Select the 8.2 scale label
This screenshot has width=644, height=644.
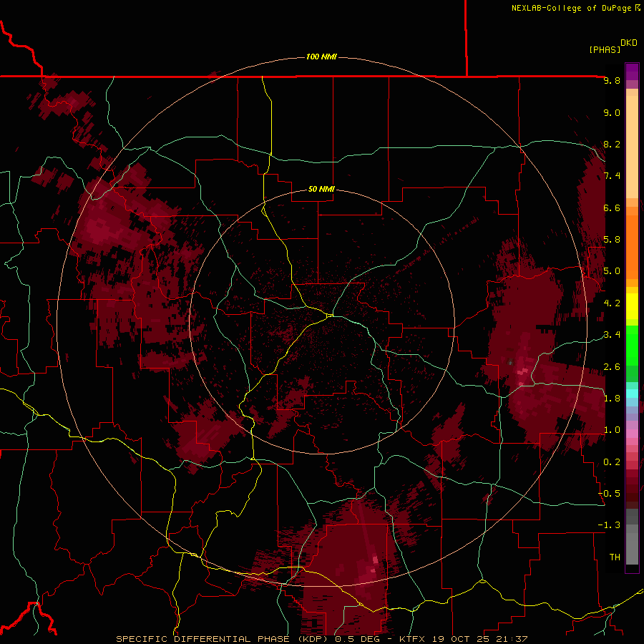612,144
